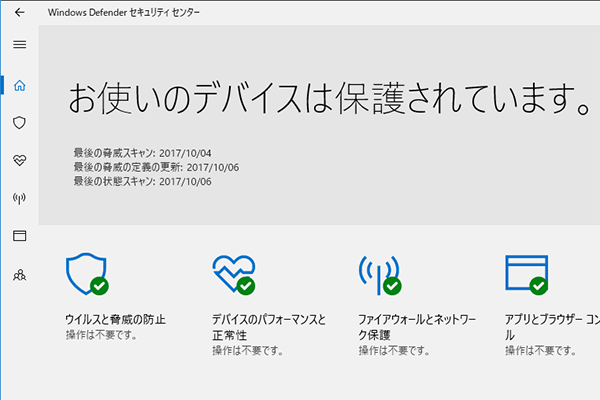This screenshot has height=400, width=600.
Task: Click 最後の脅威スキャン: 2017/10/04 text
Action: 142,153
